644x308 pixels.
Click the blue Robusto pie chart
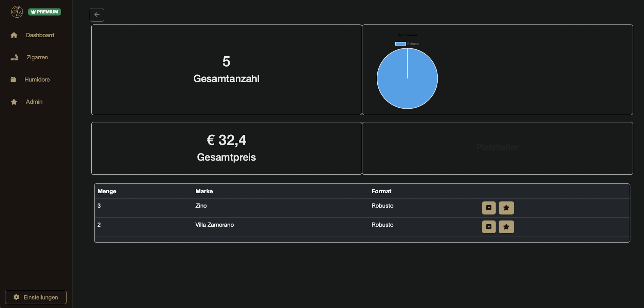[407, 78]
